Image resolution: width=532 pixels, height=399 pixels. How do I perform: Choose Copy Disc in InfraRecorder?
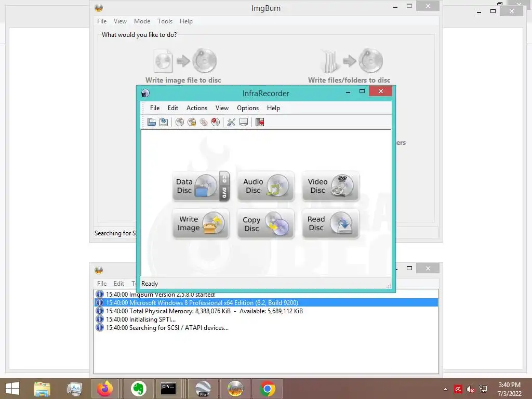(x=265, y=223)
